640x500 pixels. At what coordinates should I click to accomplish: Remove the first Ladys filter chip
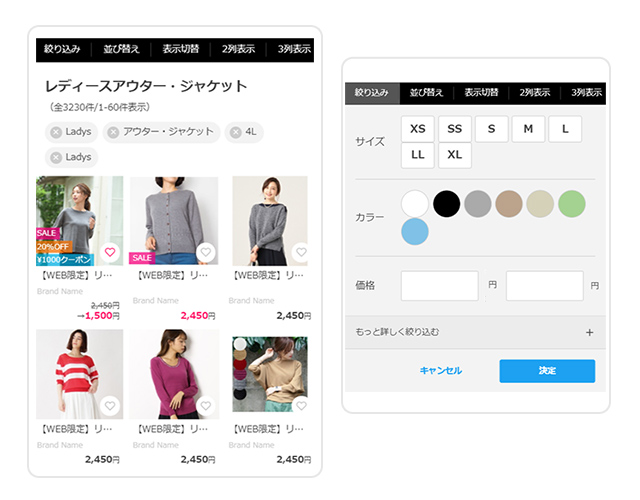(56, 132)
